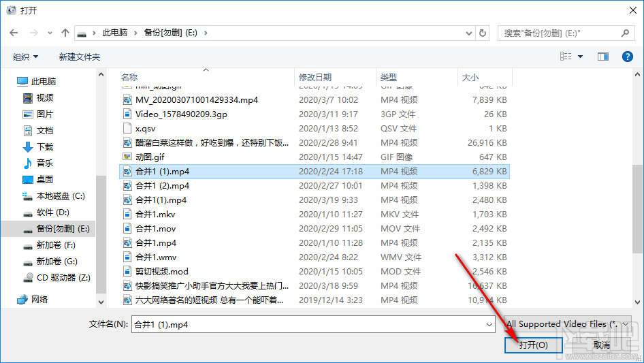The image size is (644, 363).
Task: Expand the file name combo box dropdown
Action: tap(489, 325)
